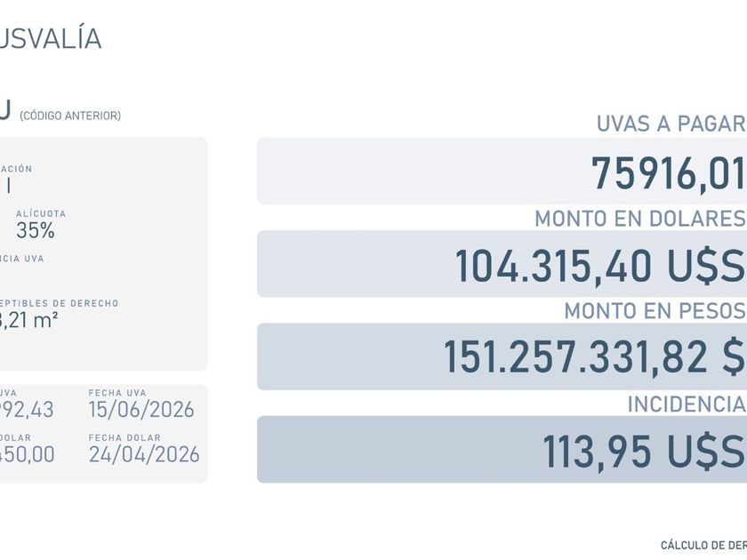Viewport: 747px width, 560px height.
Task: Click the page title ending USVALÍA
Action: (51, 38)
